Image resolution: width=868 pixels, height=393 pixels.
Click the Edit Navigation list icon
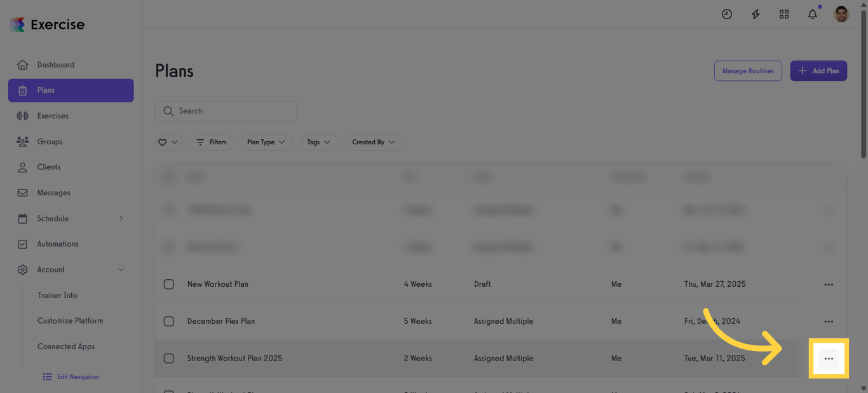coord(47,377)
